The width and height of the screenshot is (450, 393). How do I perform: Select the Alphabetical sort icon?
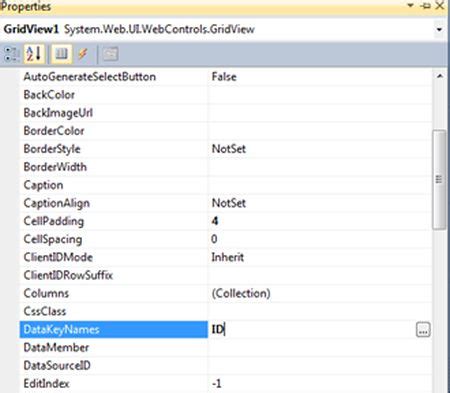[x=34, y=54]
